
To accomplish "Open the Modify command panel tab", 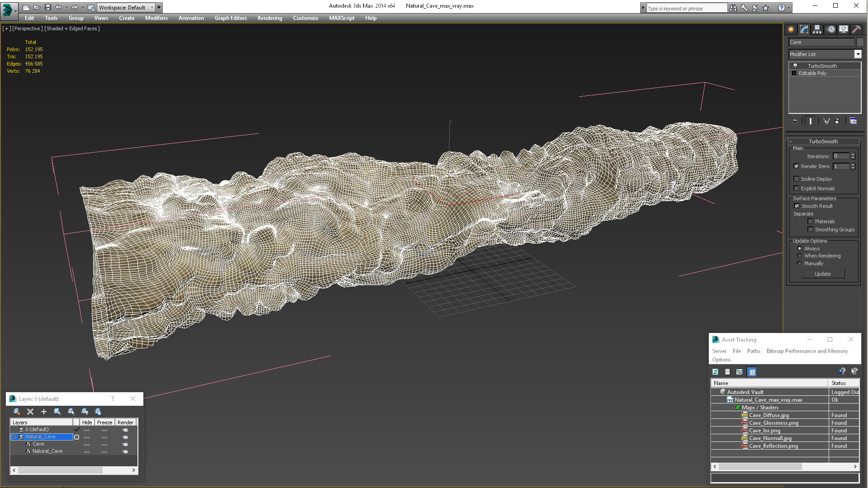I will tap(804, 29).
